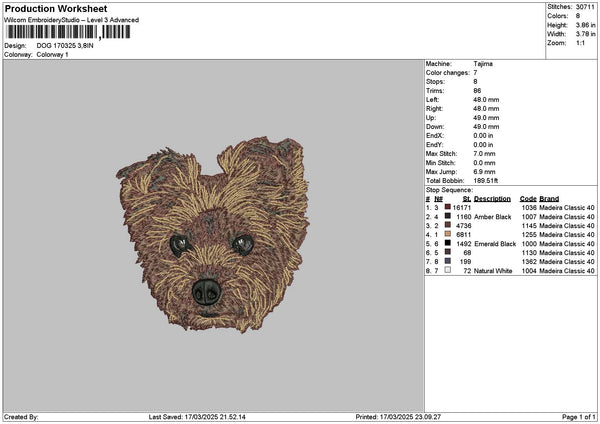
Task: Click the N# column header
Action: 439,198
